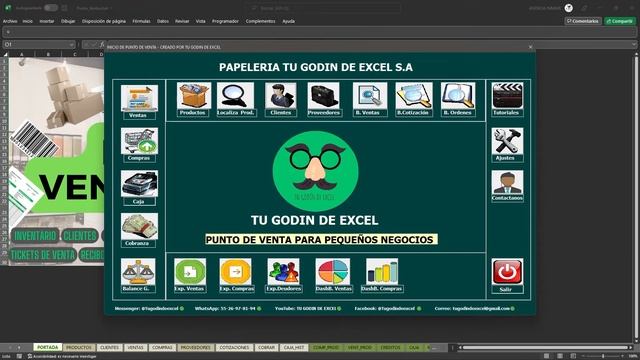This screenshot has width=640, height=360.
Task: Open the Compras shopping cart icon
Action: (139, 141)
